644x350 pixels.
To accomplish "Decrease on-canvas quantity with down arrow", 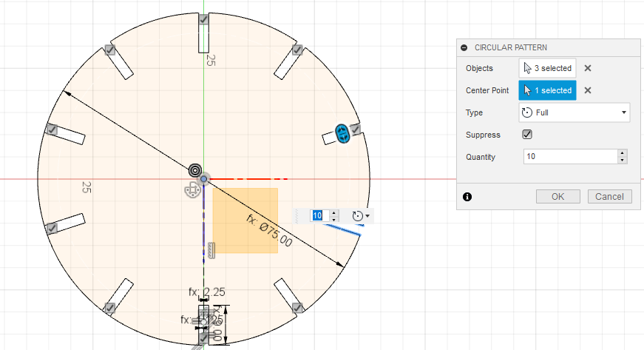I will pos(334,219).
